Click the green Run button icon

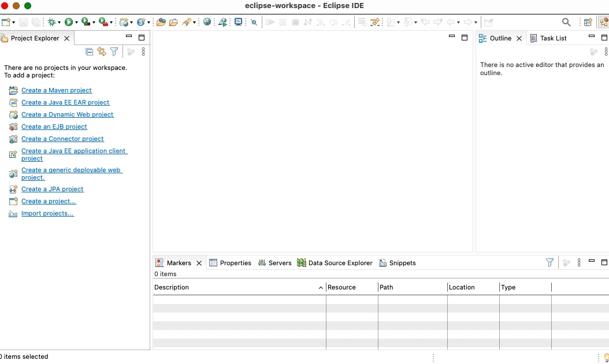point(69,22)
